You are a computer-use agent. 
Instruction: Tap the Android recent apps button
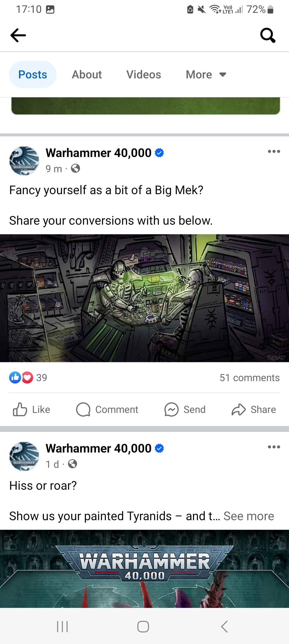62,626
